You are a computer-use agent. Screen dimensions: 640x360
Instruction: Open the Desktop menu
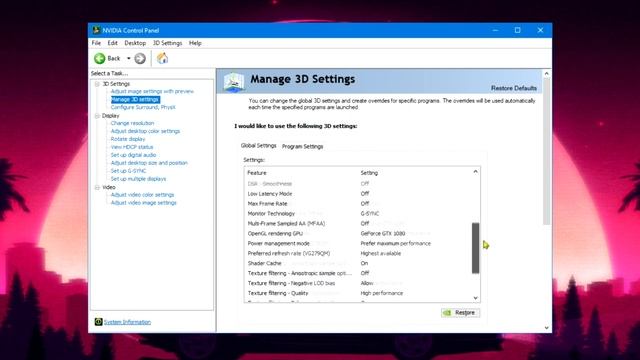pos(135,43)
